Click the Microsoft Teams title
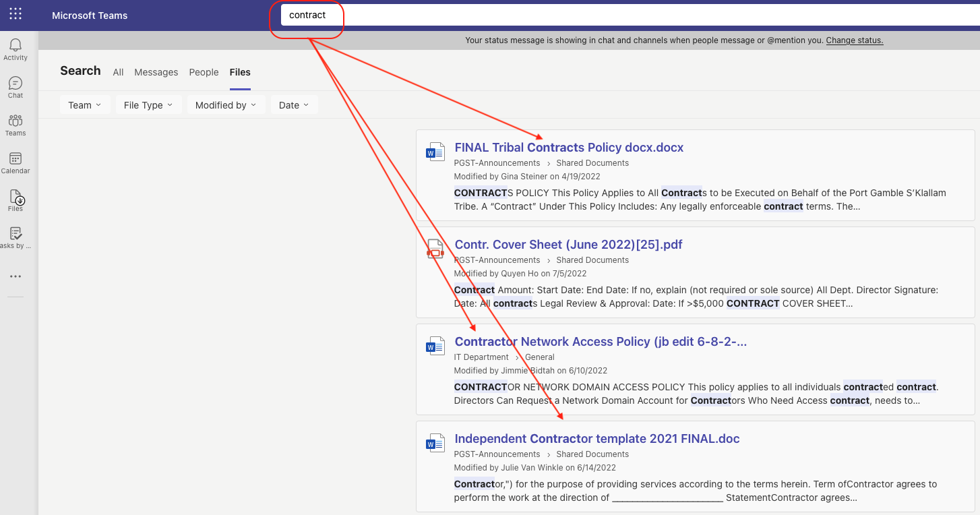980x515 pixels. [90, 16]
